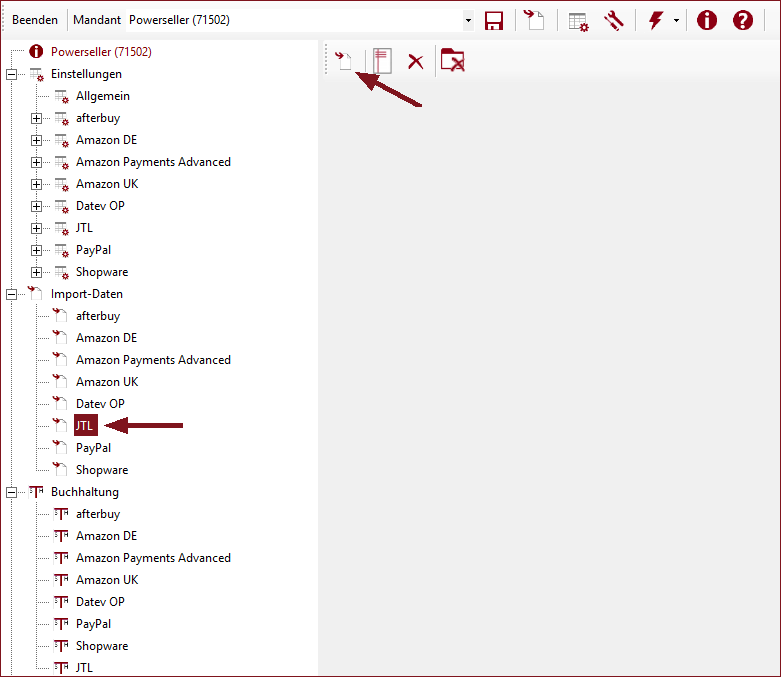
Task: Click the booking sheet icon beside delete
Action: coord(382,62)
